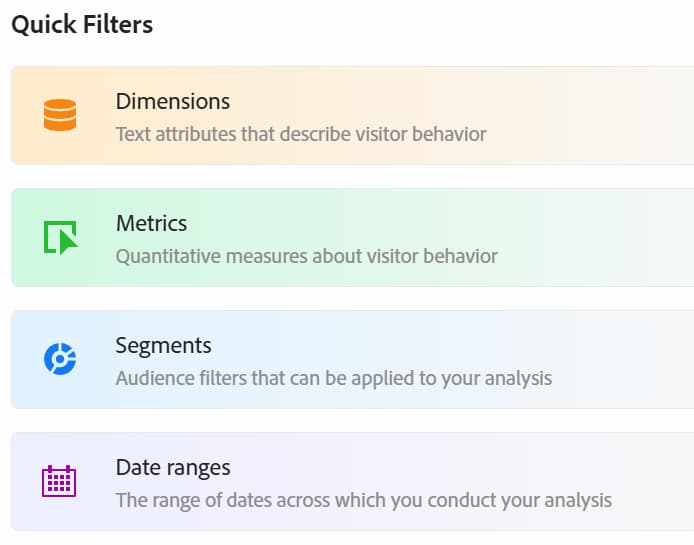Select the Dimensions title text
Image resolution: width=694 pixels, height=545 pixels.
(172, 101)
